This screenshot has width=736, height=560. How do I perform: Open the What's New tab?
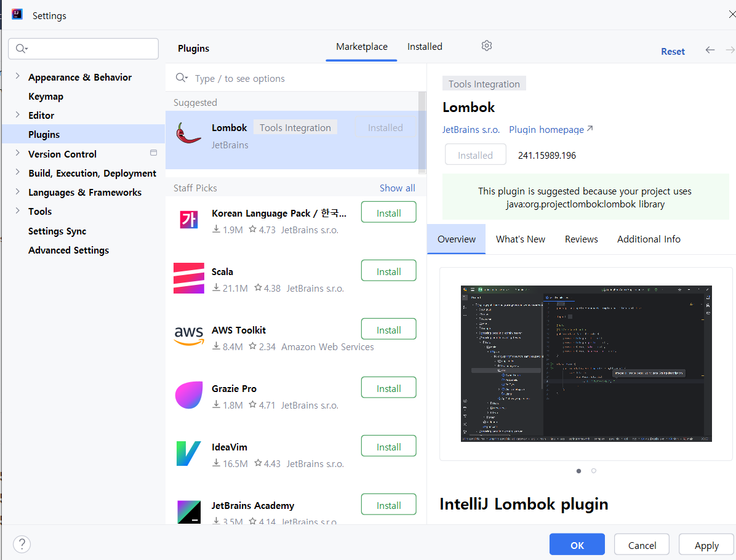pyautogui.click(x=520, y=239)
